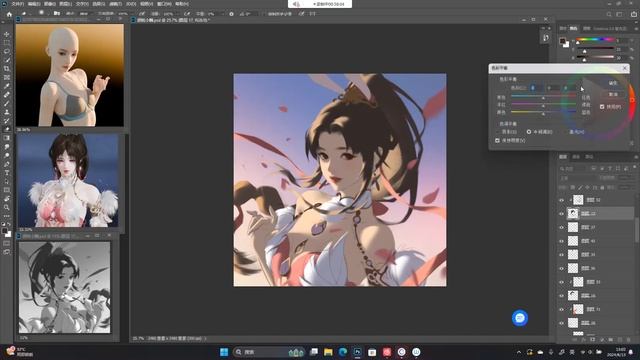The width and height of the screenshot is (640, 360).
Task: Open the Window menu
Action: [164, 4]
